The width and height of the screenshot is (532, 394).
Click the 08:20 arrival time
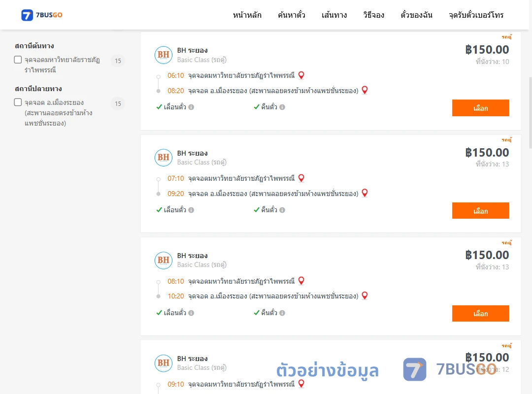coord(176,91)
